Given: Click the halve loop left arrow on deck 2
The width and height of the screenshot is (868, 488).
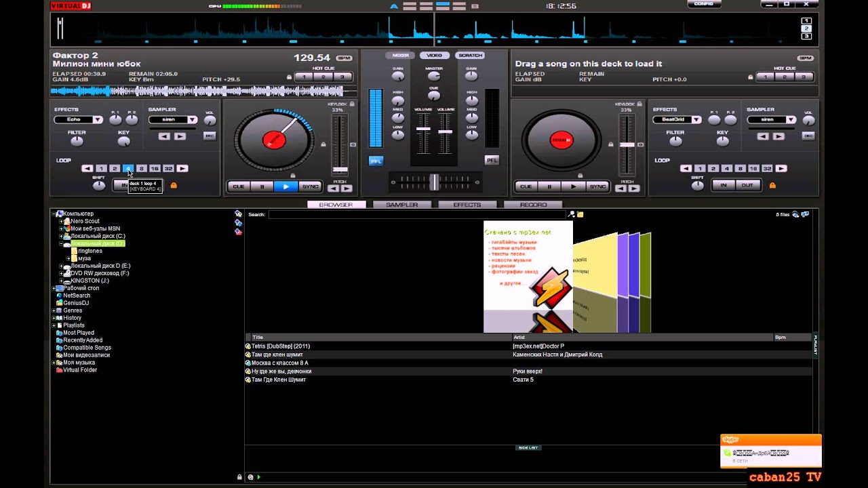Looking at the screenshot, I should click(686, 168).
